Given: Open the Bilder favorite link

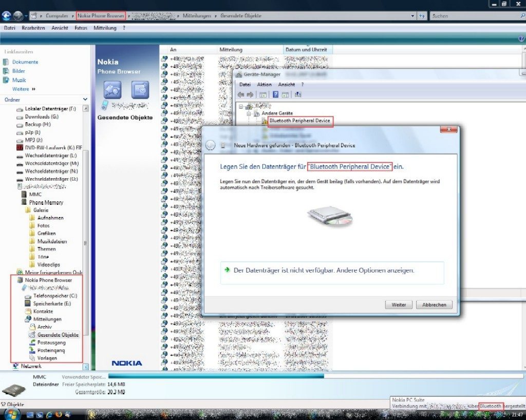Looking at the screenshot, I should [18, 71].
